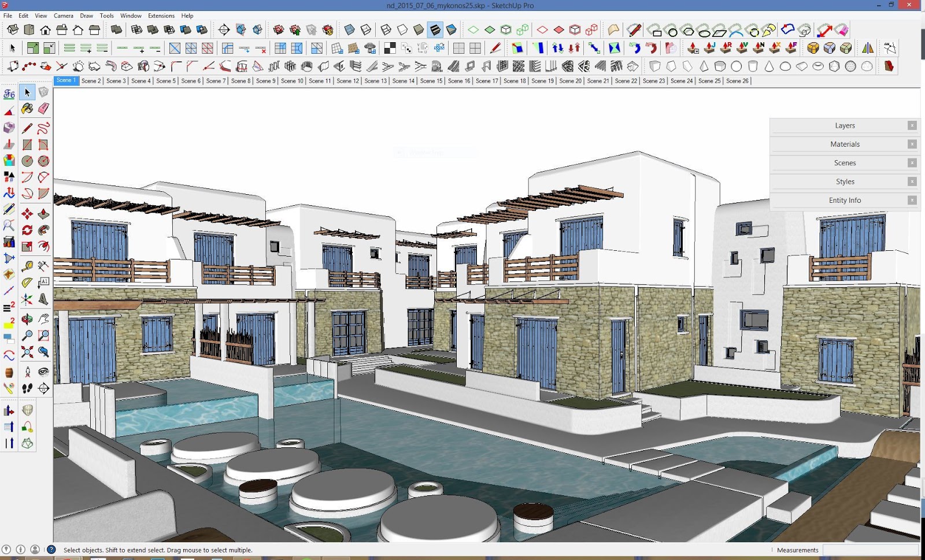
Task: Enable Monochrome face style
Action: click(x=452, y=29)
